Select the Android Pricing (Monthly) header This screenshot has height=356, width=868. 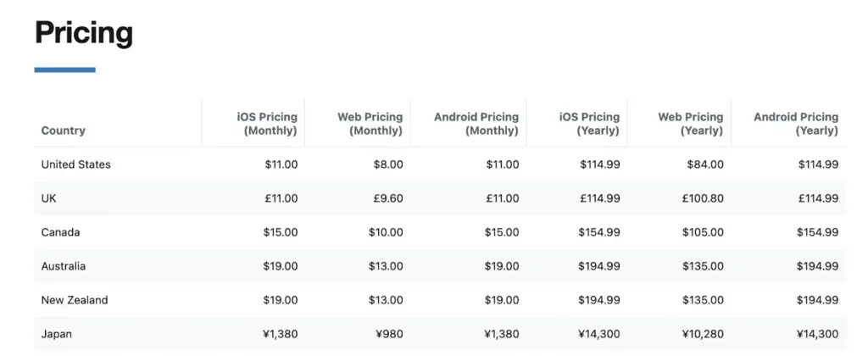476,124
